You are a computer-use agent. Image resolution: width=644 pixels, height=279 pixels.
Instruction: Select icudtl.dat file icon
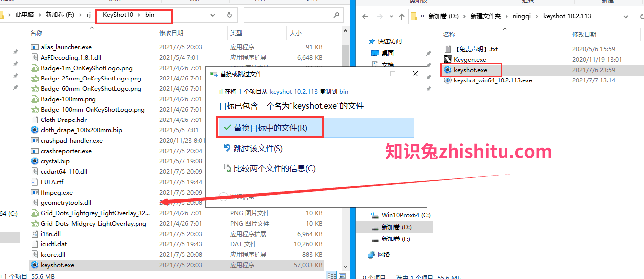(35, 244)
